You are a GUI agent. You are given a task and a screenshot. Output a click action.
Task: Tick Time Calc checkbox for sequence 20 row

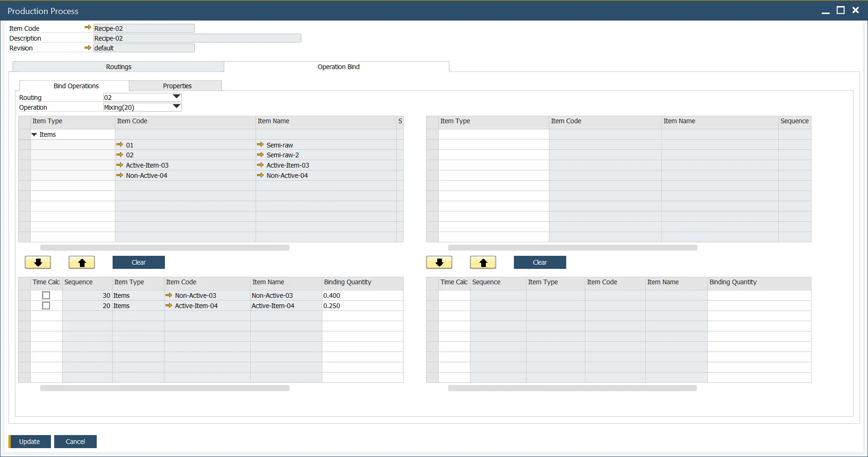click(46, 306)
